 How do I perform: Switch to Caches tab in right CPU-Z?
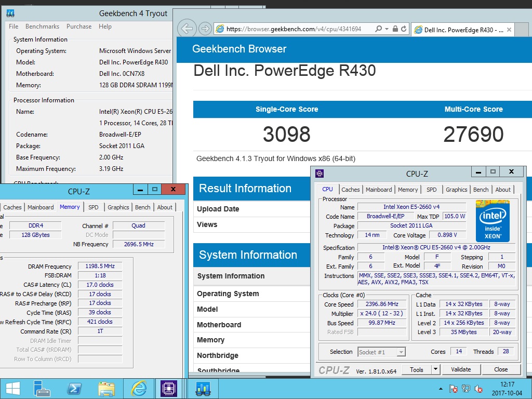351,190
